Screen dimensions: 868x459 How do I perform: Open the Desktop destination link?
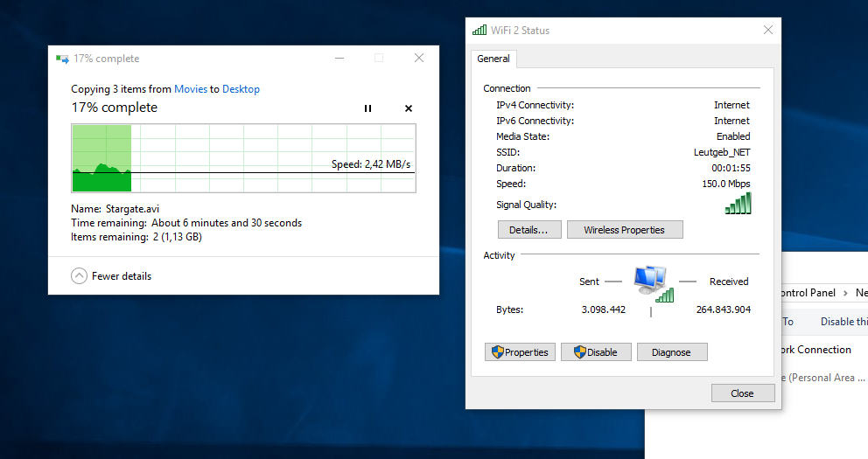click(x=241, y=89)
